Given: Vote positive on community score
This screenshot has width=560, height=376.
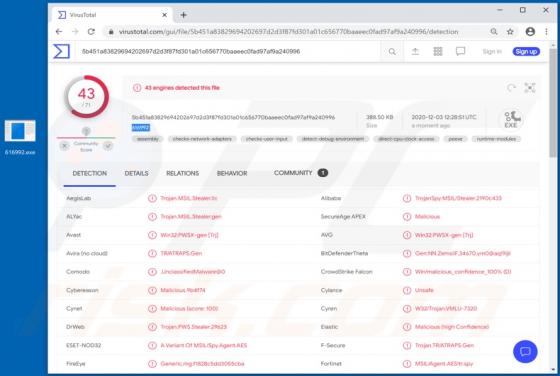Looking at the screenshot, I should [108, 146].
